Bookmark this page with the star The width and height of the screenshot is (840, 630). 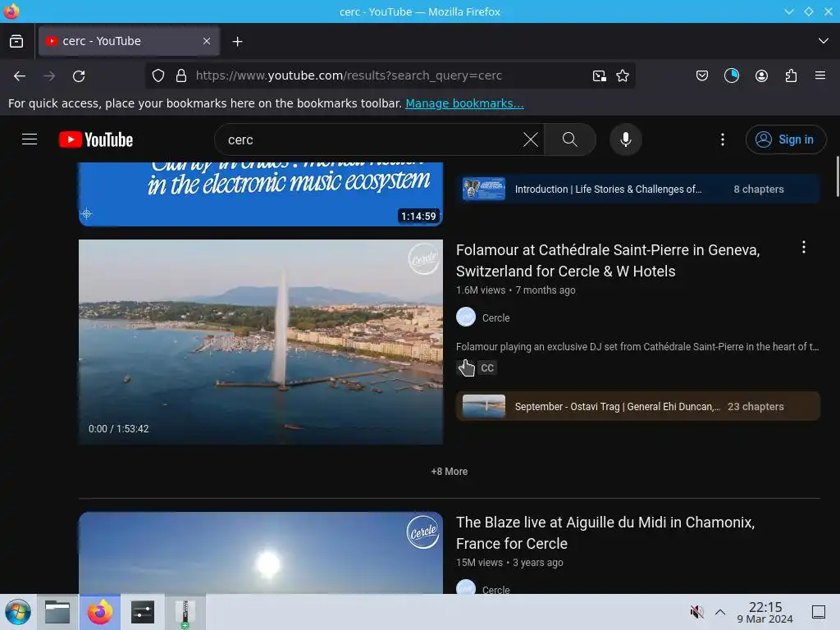[x=623, y=76]
